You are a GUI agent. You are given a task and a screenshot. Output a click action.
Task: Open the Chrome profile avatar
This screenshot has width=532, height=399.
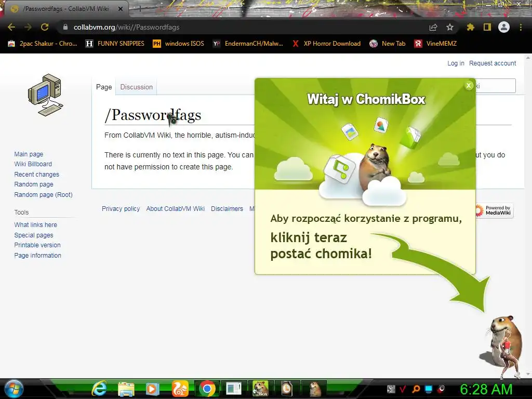point(504,27)
